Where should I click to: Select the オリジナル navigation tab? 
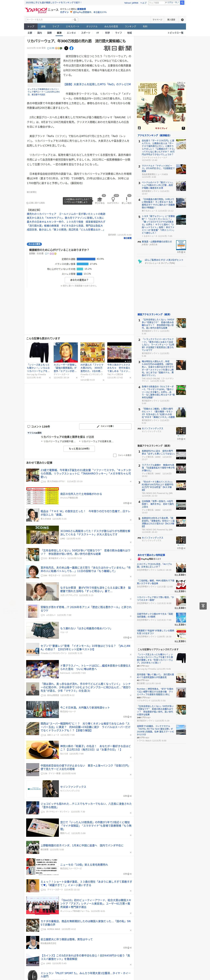(92, 27)
